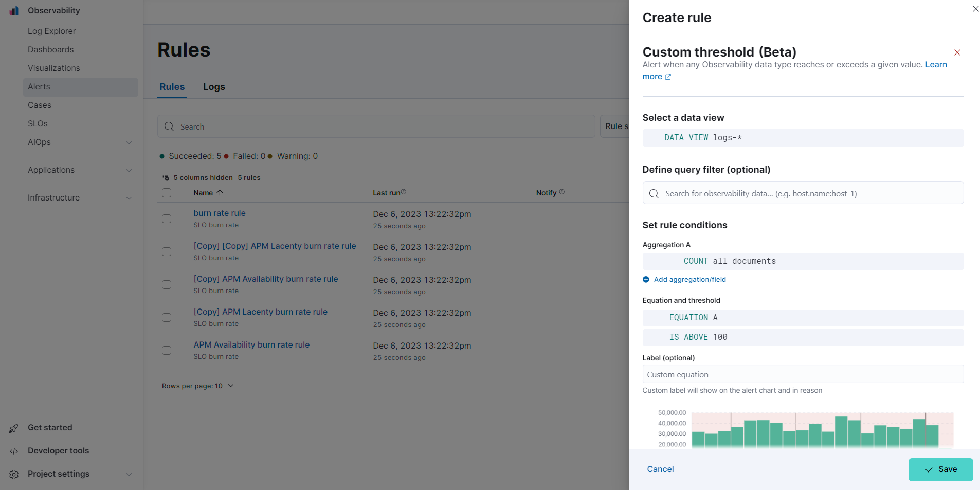
Task: Click the hidden columns icon
Action: [x=166, y=178]
